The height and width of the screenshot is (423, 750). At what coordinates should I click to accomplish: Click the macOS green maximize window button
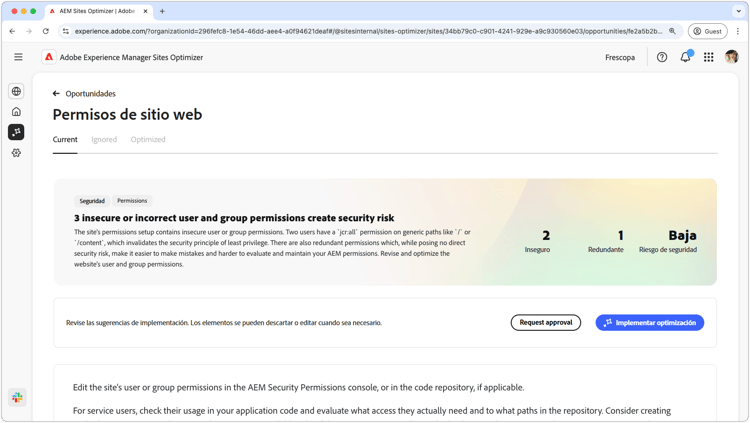click(x=33, y=11)
